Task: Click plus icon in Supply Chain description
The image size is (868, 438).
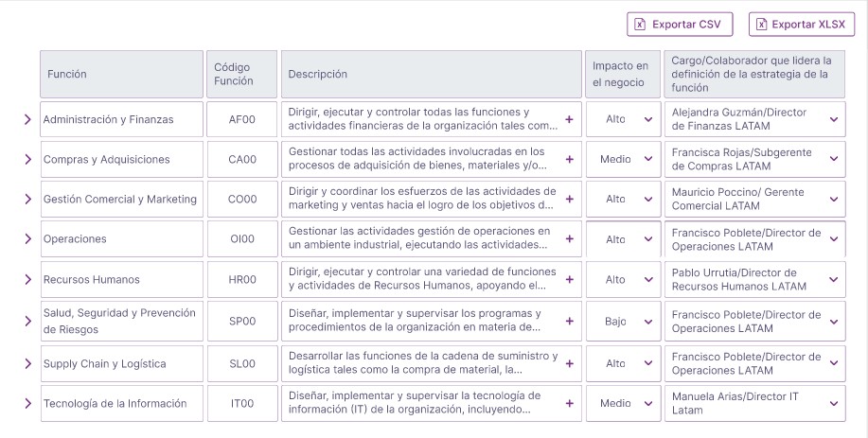Action: click(569, 363)
